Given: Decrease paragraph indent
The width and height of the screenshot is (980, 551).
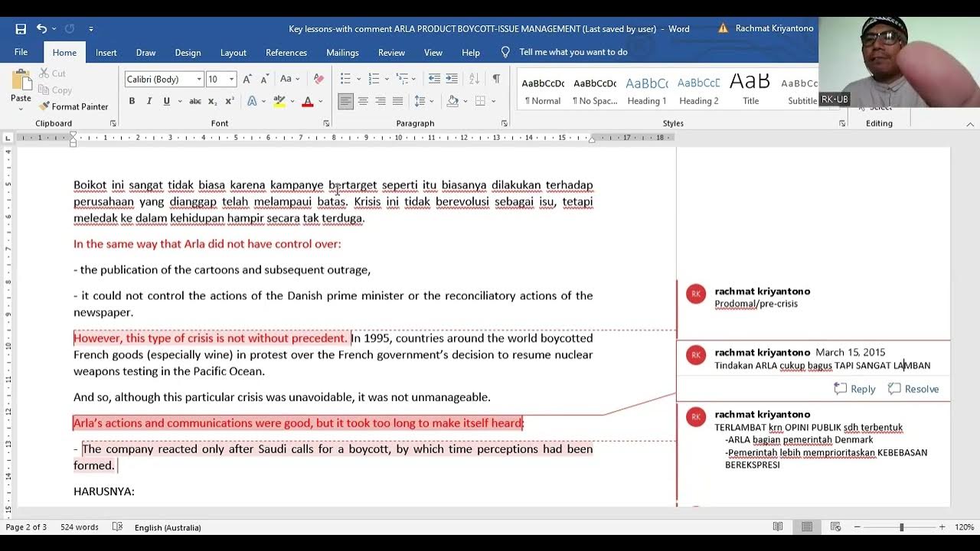Looking at the screenshot, I should coord(434,79).
